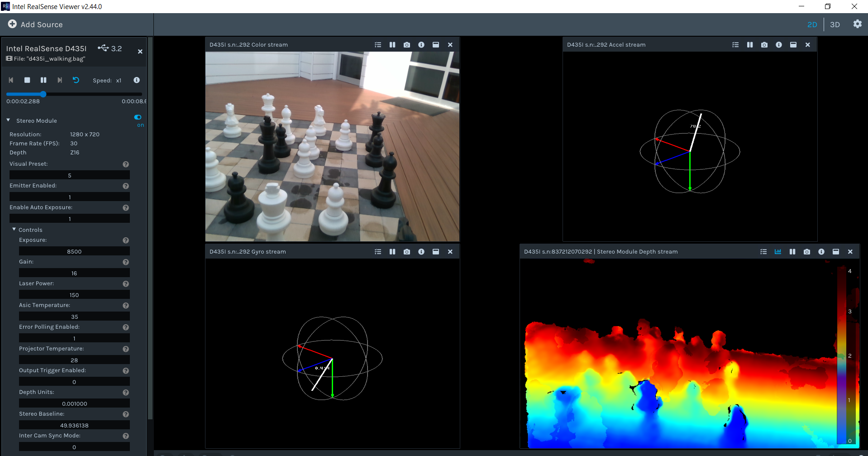The image size is (868, 456).
Task: Switch to the 3D view
Action: click(x=834, y=24)
